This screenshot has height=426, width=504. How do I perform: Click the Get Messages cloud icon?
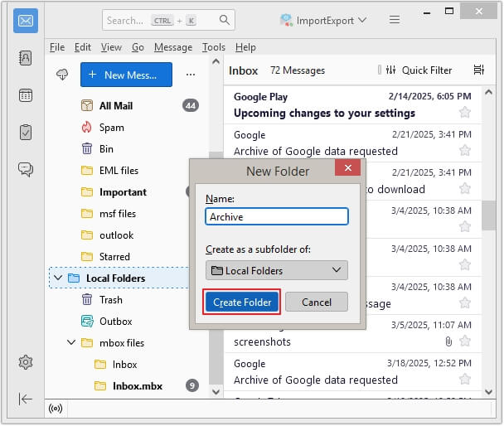tap(62, 75)
